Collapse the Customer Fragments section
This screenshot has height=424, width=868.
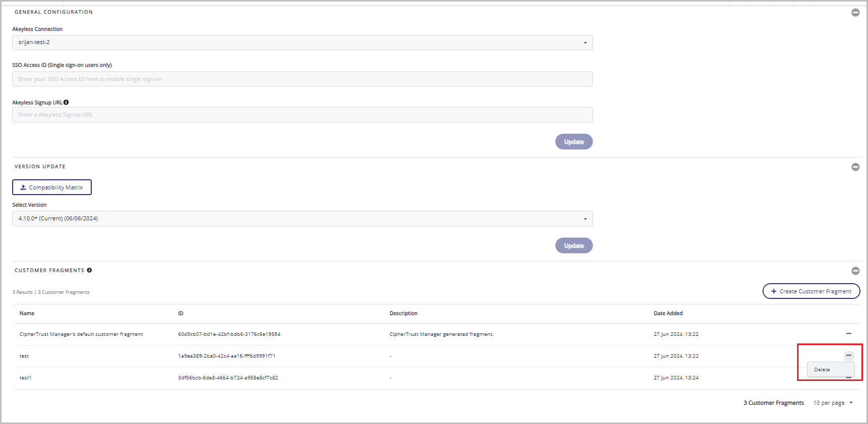(x=855, y=271)
